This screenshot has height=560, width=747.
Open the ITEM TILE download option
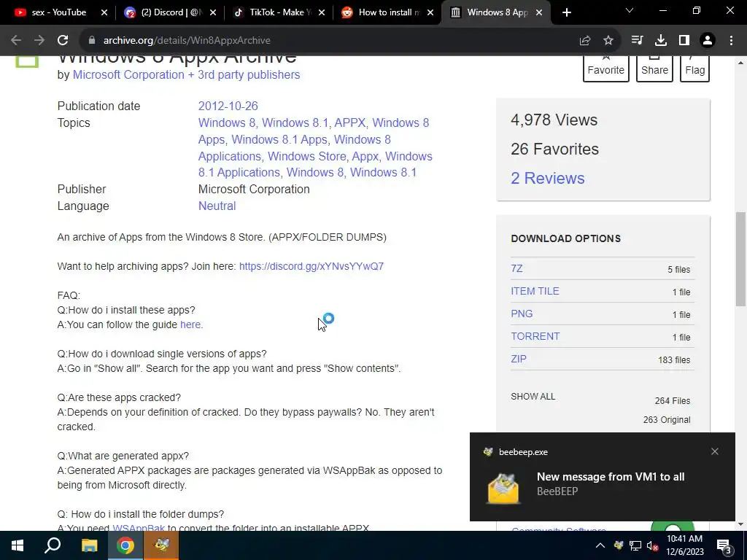click(535, 291)
